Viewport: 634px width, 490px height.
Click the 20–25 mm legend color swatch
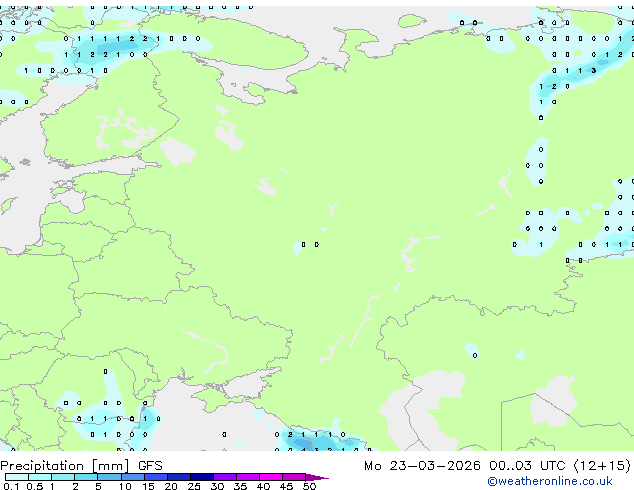179,477
